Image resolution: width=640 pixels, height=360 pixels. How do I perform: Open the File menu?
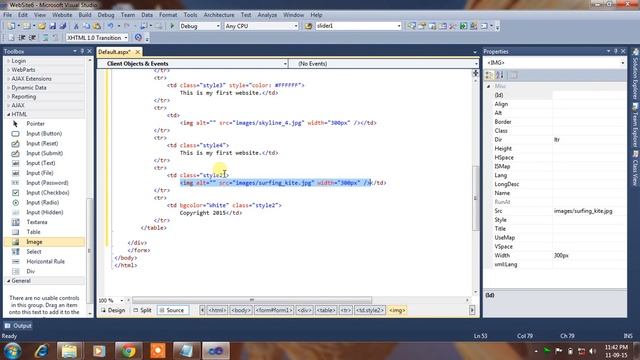[7, 15]
